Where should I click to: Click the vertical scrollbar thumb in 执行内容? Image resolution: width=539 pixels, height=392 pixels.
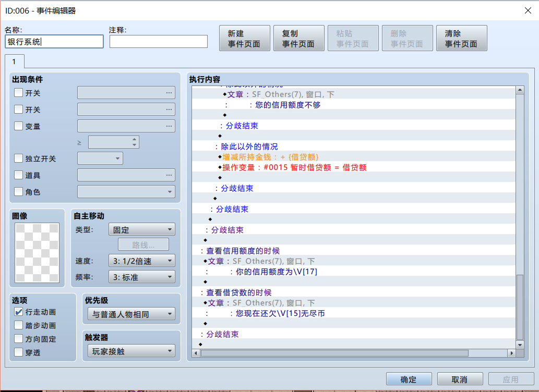[x=520, y=307]
